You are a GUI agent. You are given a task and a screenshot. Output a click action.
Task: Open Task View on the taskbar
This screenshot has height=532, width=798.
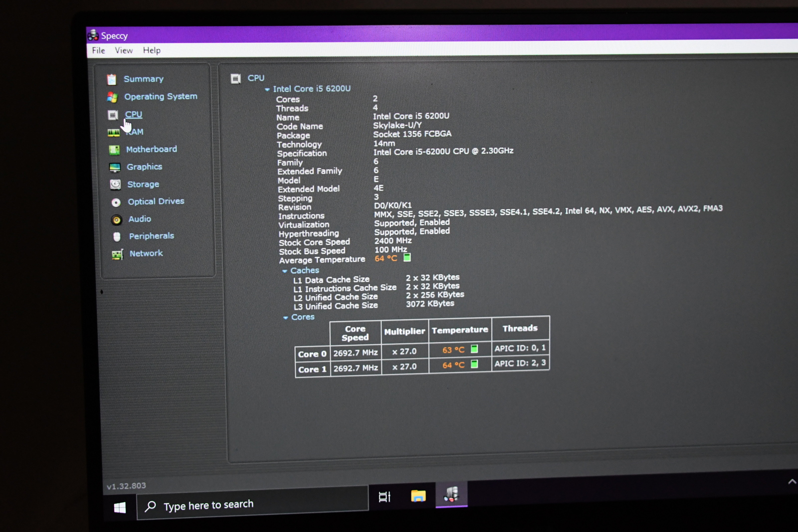385,497
